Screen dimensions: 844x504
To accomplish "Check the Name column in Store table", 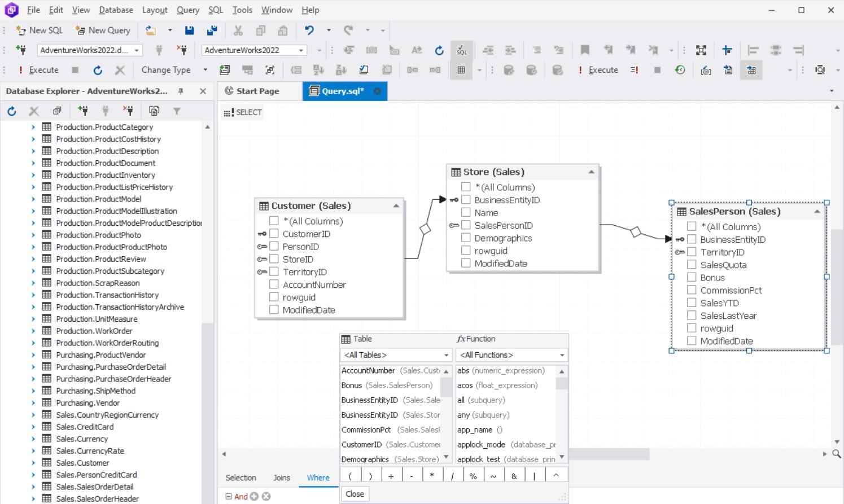I will (466, 212).
